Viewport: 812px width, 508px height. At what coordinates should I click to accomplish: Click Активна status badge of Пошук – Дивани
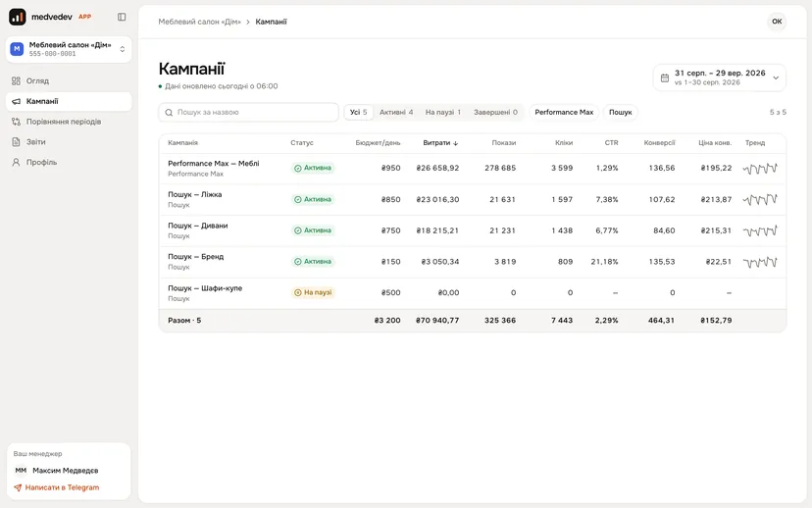313,230
